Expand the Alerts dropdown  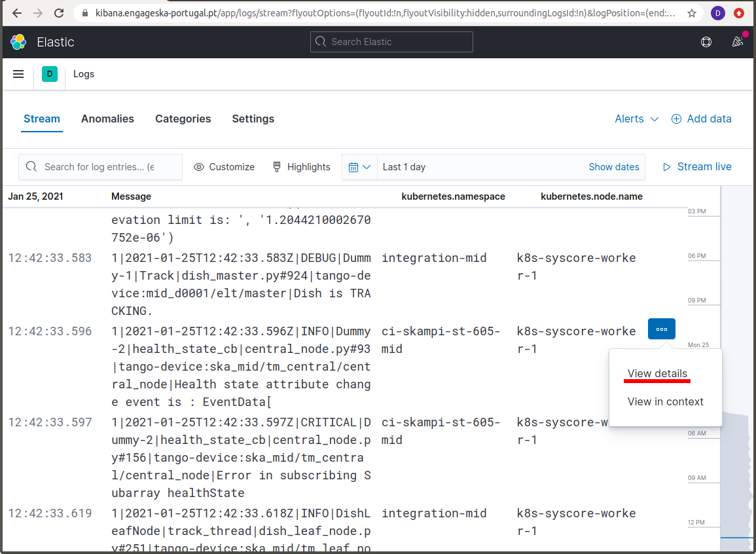tap(636, 119)
